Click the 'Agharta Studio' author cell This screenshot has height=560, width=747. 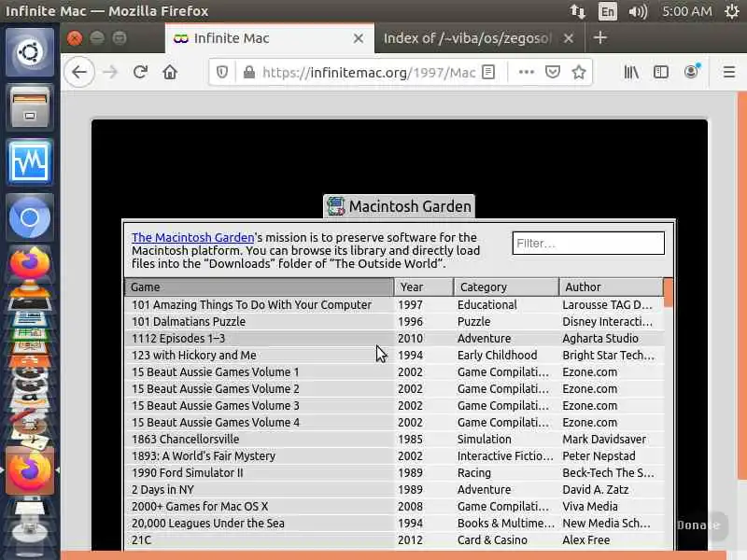click(600, 338)
